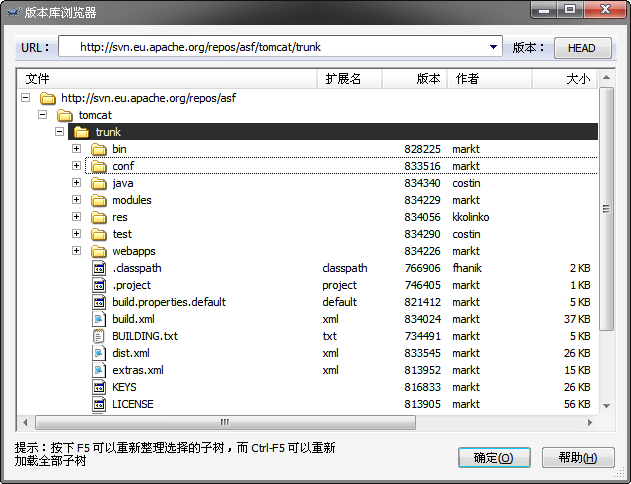Click the res folder icon
This screenshot has height=484, width=631.
(x=99, y=217)
